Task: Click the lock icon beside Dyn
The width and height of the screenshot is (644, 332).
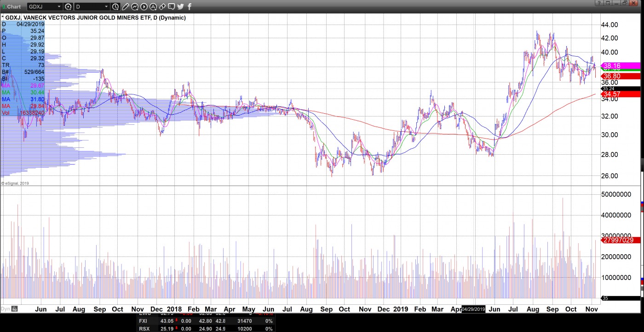Action: click(15, 309)
